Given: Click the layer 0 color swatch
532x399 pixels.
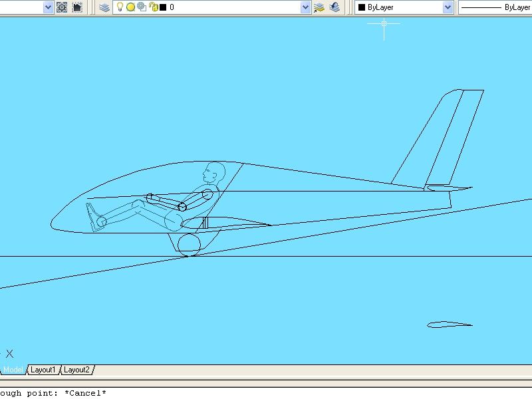Looking at the screenshot, I should (x=163, y=7).
